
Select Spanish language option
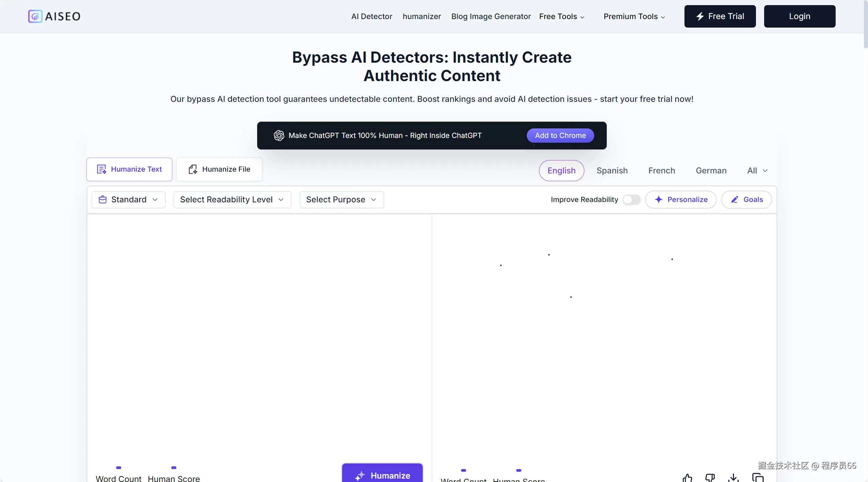click(x=612, y=171)
